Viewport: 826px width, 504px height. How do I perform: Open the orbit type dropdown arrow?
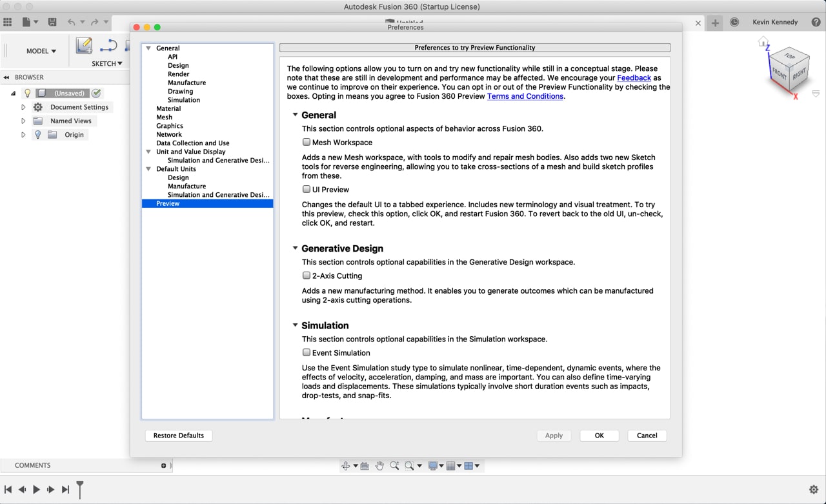(x=356, y=466)
